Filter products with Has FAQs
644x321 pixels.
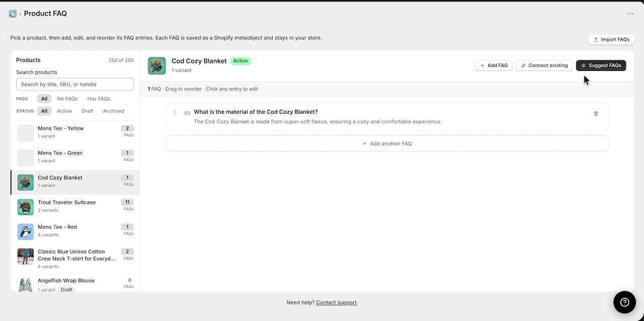click(x=99, y=99)
